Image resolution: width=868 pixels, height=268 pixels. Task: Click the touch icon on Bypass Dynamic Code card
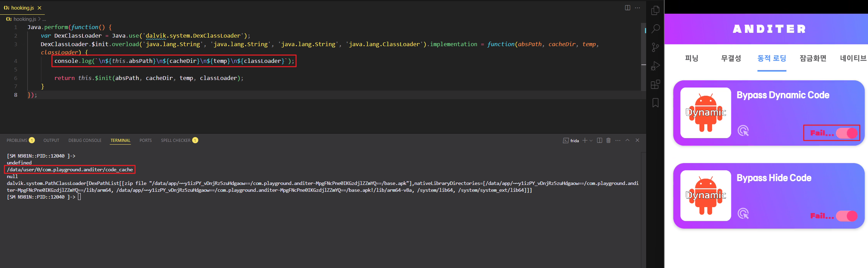click(743, 131)
